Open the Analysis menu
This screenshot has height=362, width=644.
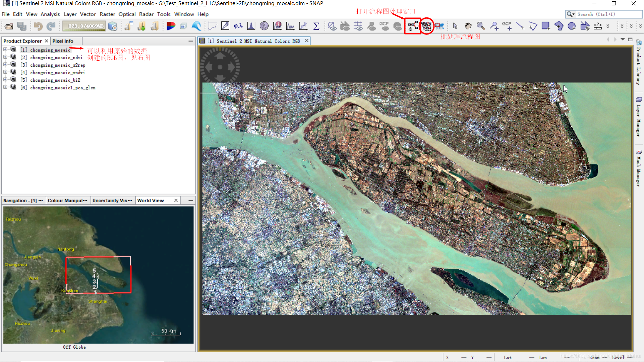(x=50, y=14)
